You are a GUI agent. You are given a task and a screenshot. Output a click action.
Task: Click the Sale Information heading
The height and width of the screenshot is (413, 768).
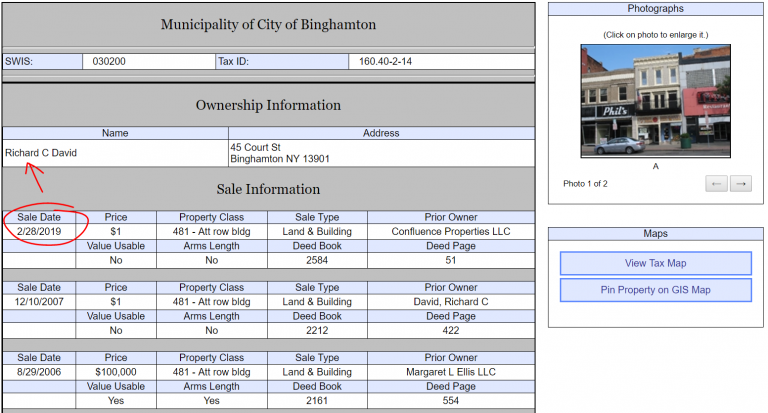[268, 189]
